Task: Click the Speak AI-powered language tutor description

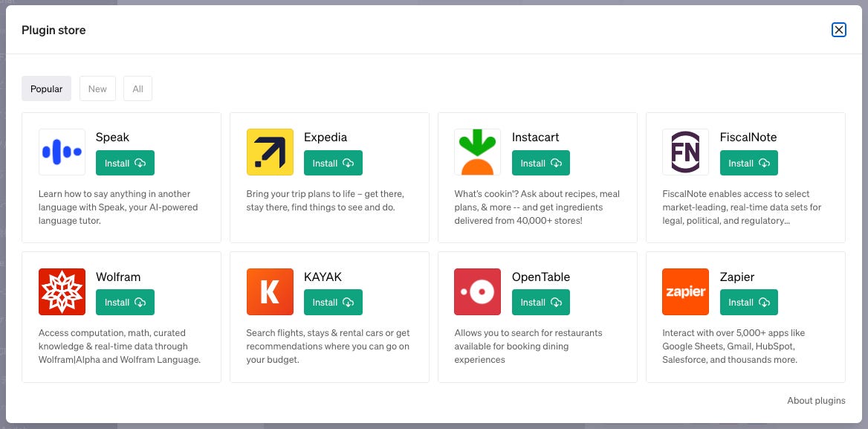Action: coord(118,207)
